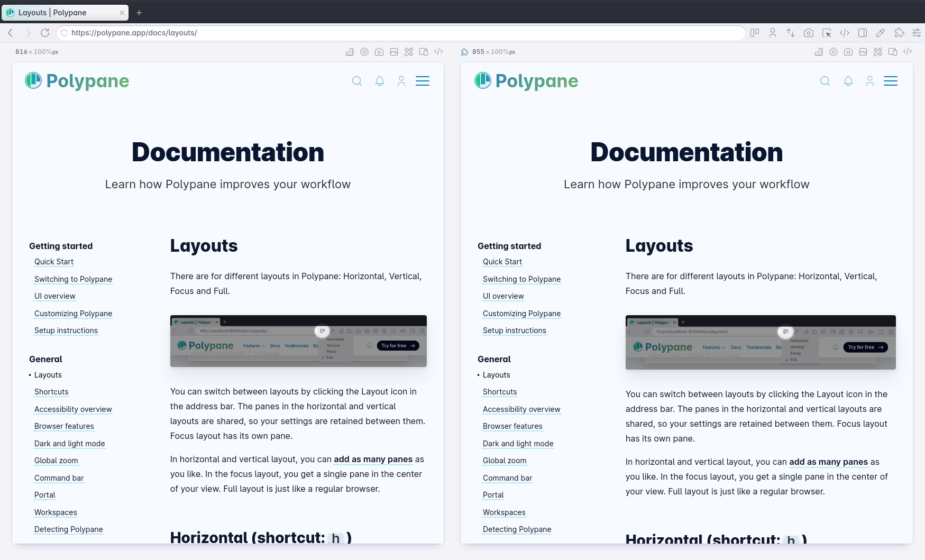Click search icon in left pane site header

point(357,81)
